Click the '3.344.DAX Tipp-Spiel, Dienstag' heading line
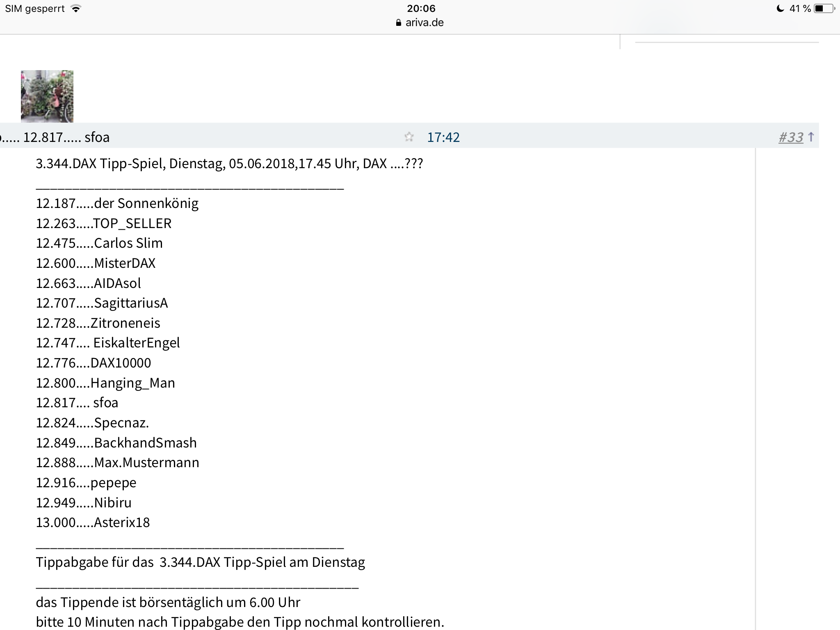 point(229,164)
